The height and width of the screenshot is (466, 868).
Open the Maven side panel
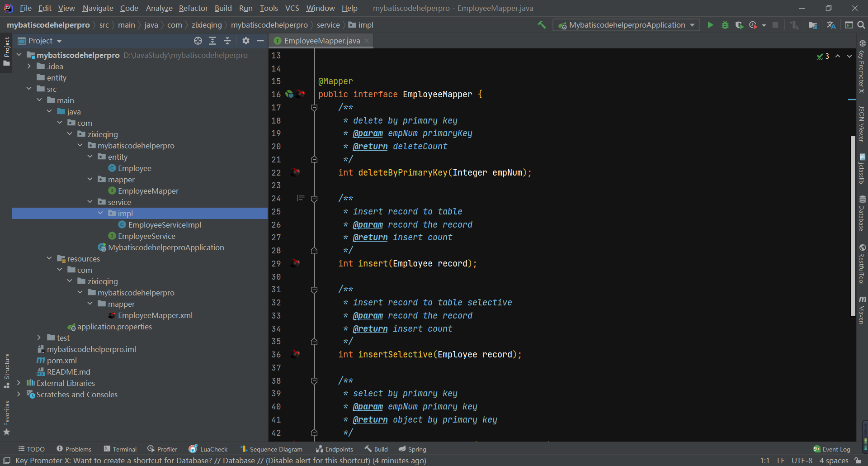tap(862, 310)
